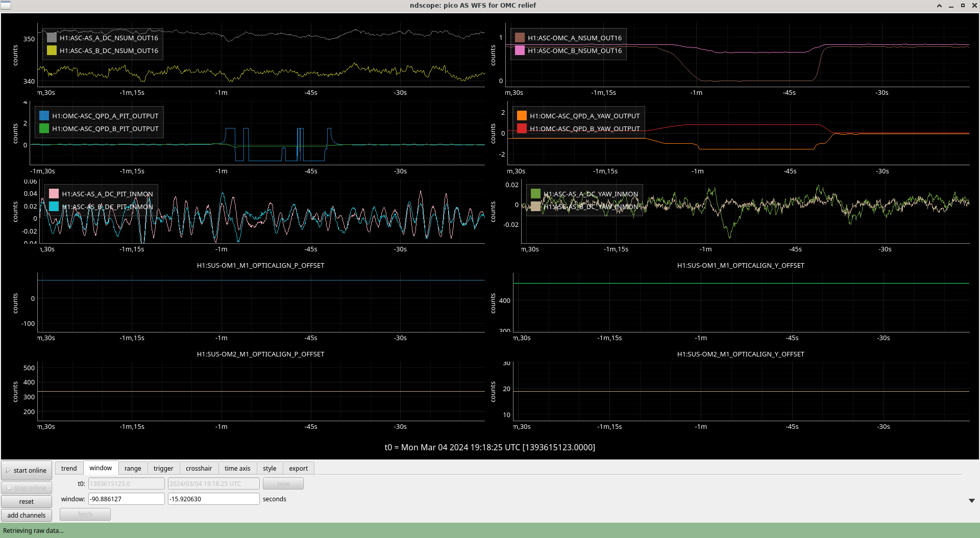980x538 pixels.
Task: Focus the window end field showing -15.920630
Action: coord(213,499)
